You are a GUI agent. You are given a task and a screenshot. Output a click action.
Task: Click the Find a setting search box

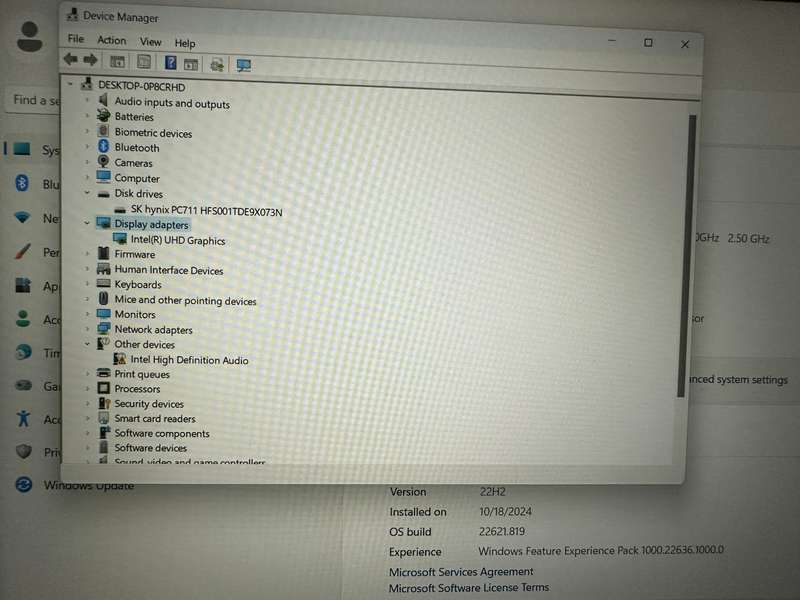[33, 100]
